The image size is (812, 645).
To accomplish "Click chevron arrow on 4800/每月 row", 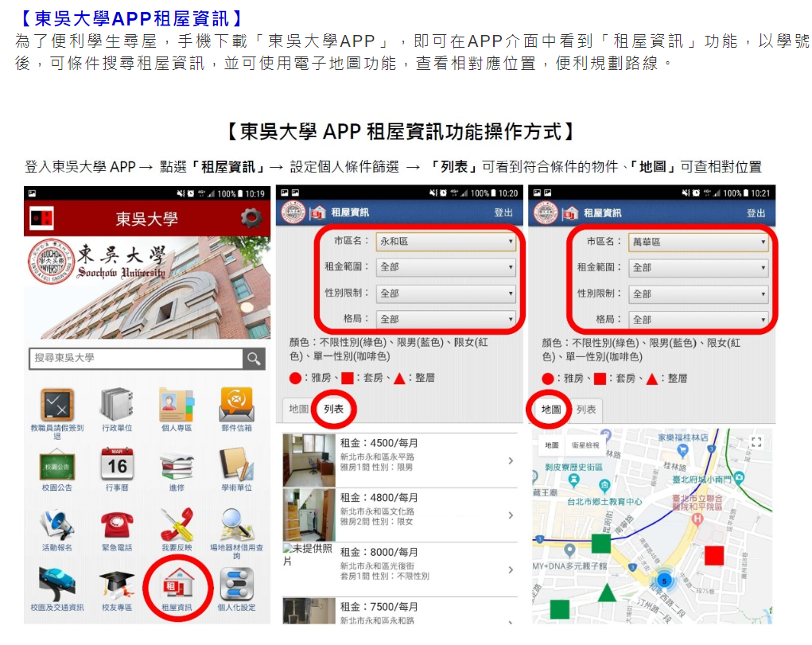I will [511, 515].
